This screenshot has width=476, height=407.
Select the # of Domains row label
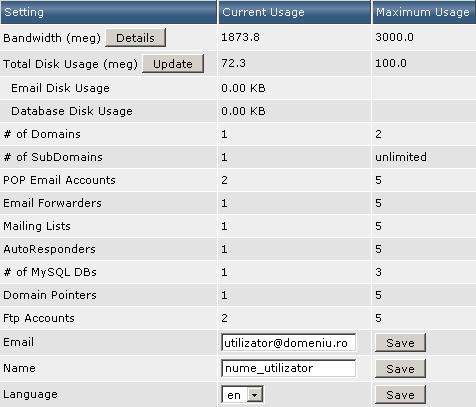(x=42, y=134)
